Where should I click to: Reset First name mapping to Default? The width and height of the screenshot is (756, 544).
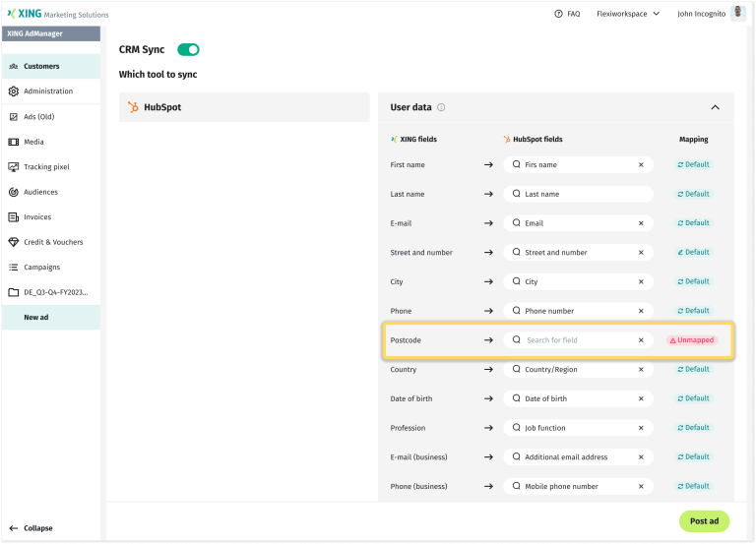[693, 165]
